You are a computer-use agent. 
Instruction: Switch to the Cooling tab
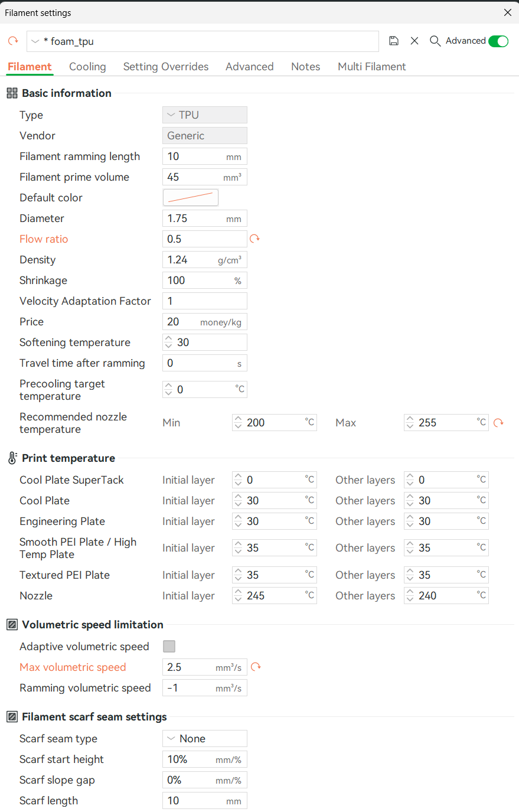point(87,67)
